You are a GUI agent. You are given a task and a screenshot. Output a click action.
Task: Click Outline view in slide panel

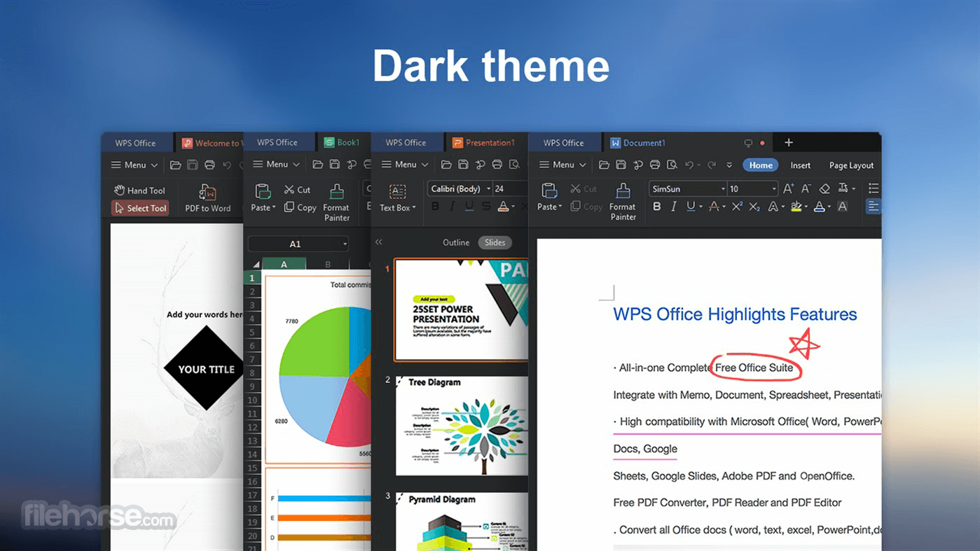point(456,242)
